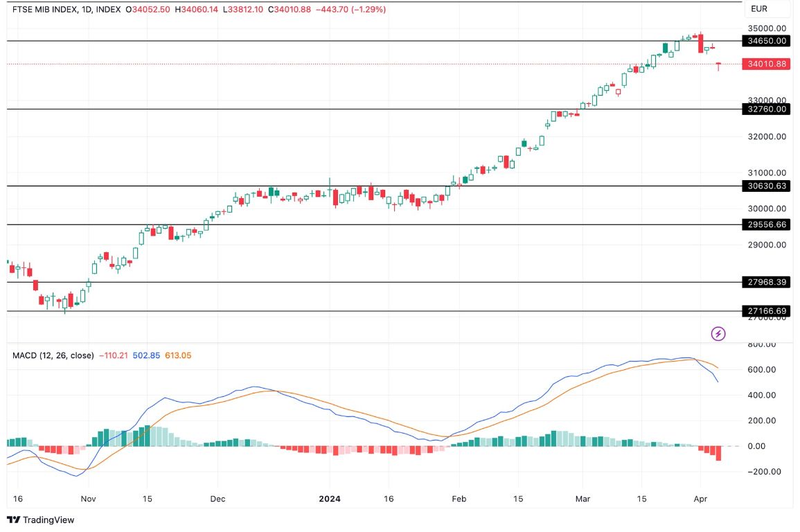The width and height of the screenshot is (800, 532).
Task: Click the 29556.66 level to highlight it
Action: 765,225
